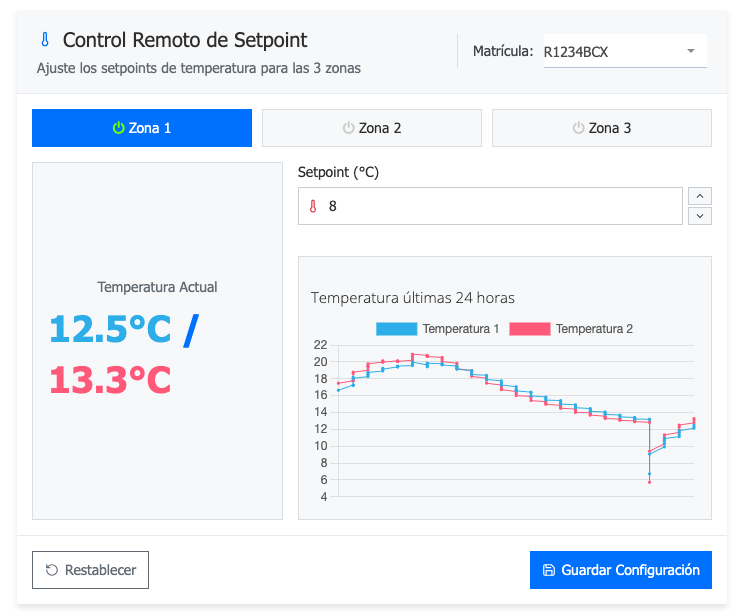Click the save disk icon on Guardar
This screenshot has width=738, height=616.
[548, 570]
